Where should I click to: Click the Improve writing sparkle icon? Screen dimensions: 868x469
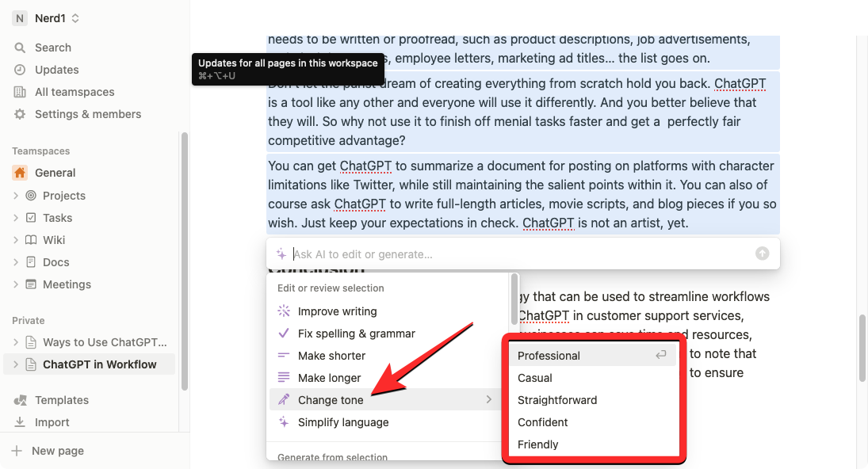tap(284, 311)
